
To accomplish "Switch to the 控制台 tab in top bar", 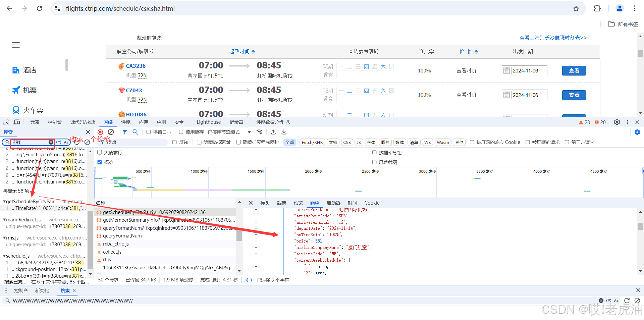I will 55,122.
